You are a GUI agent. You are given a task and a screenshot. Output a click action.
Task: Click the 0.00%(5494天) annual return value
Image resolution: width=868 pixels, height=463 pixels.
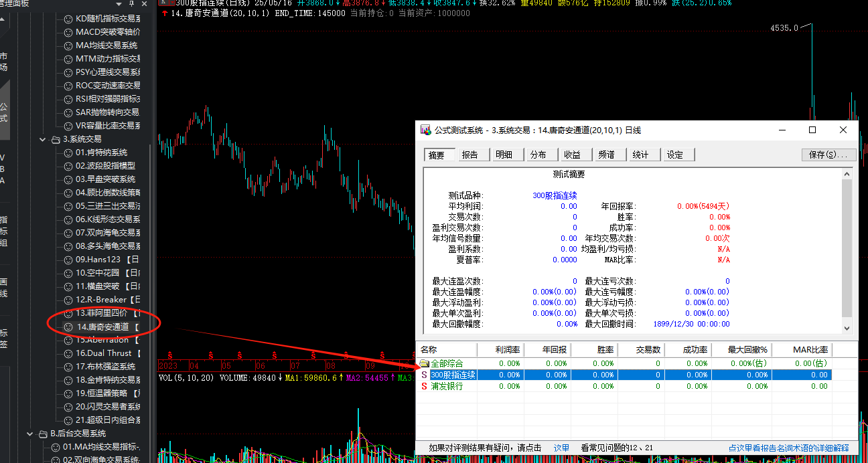703,206
